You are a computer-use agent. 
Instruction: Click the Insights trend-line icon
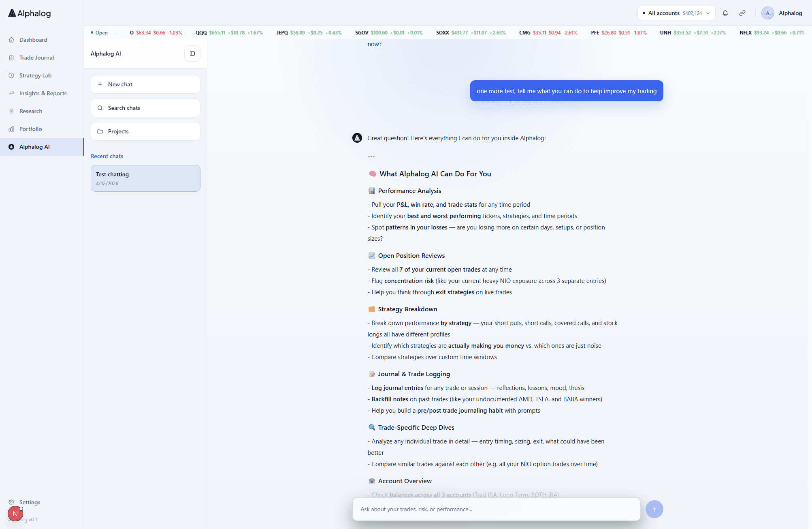pyautogui.click(x=11, y=93)
